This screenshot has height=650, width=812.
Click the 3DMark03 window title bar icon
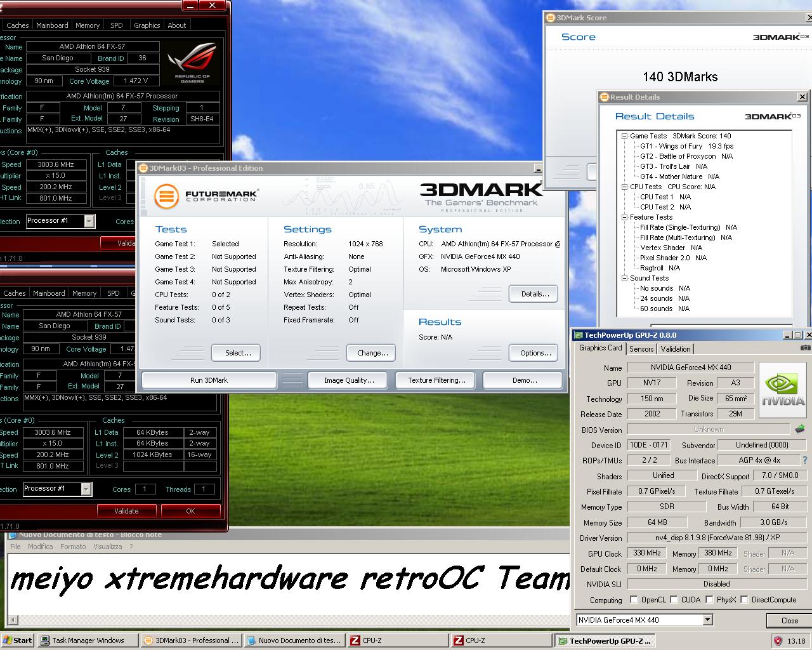point(143,168)
